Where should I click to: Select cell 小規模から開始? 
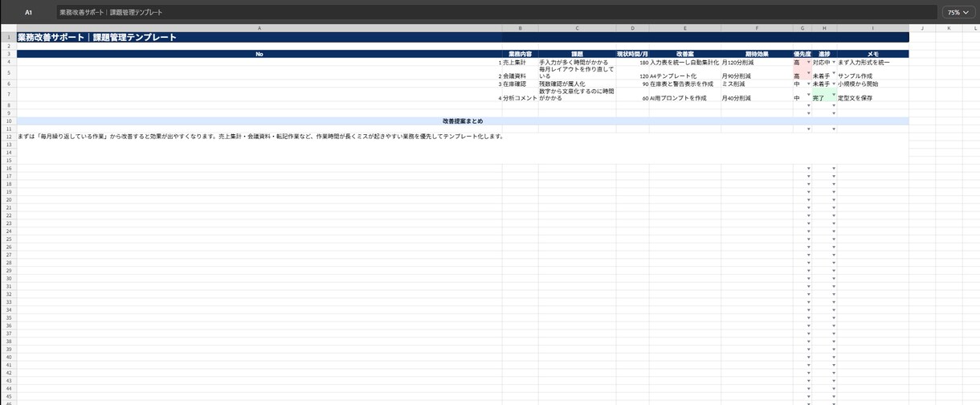click(x=872, y=84)
